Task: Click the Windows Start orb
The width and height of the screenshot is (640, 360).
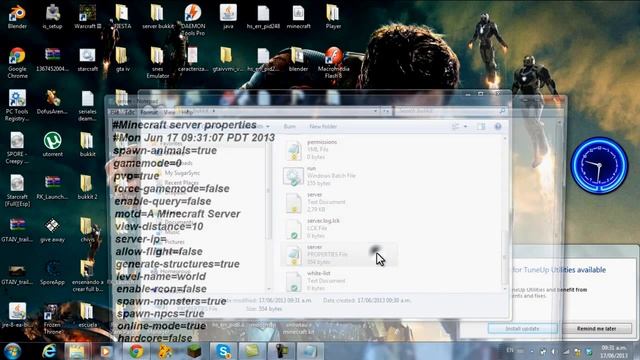Action: (12, 351)
